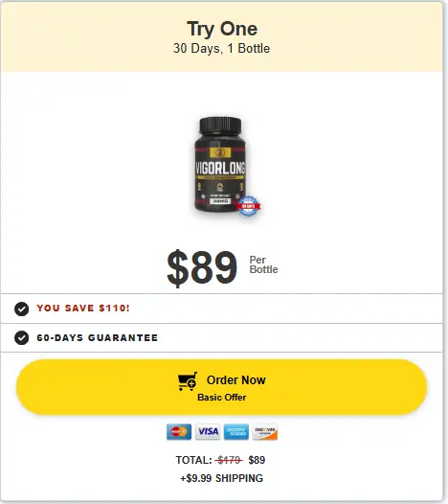The height and width of the screenshot is (504, 448).
Task: Click the You Save $110 text
Action: 83,309
